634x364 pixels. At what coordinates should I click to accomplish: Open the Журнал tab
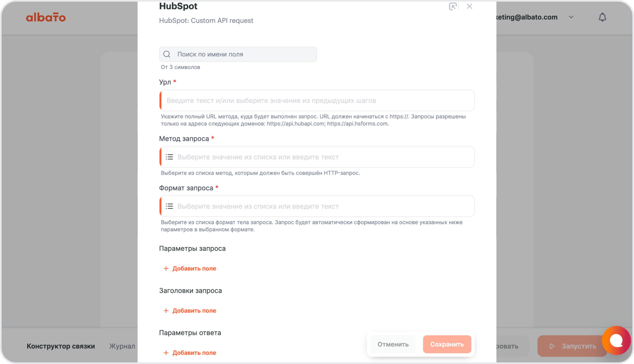(x=122, y=346)
